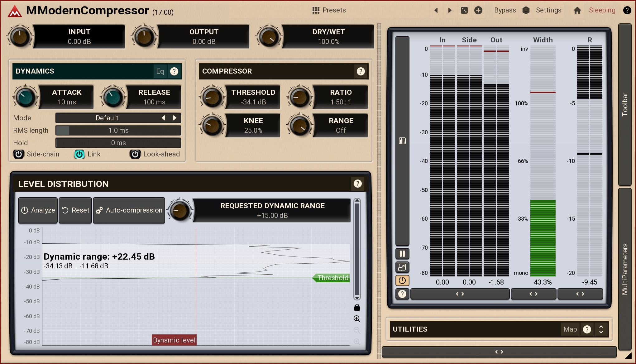Click the add preset plus icon

click(478, 10)
